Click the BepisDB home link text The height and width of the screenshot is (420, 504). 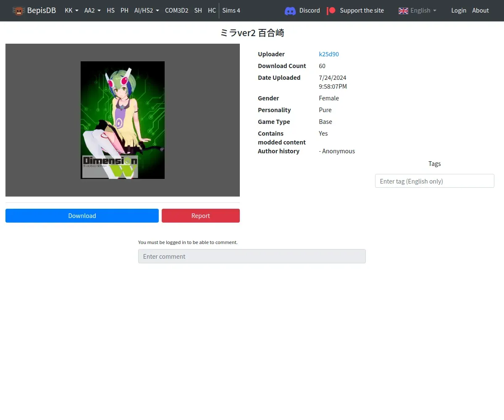(x=42, y=10)
